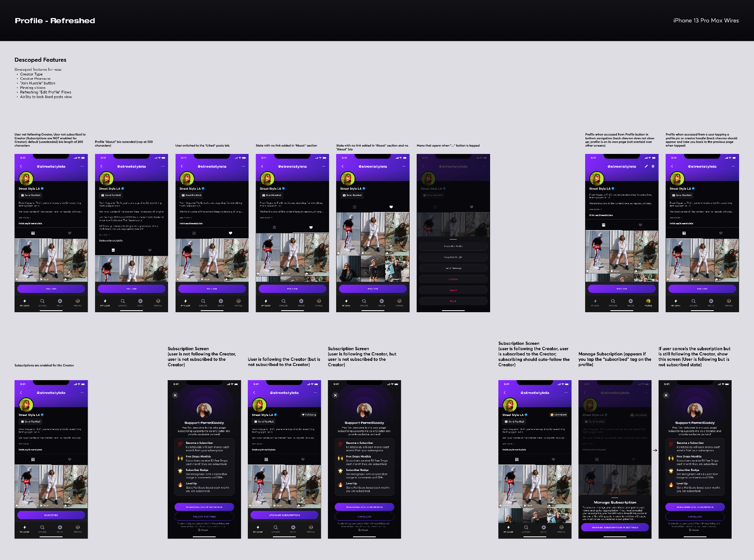
Task: Tap back chevron in mockup with Subscribe button
Action: coord(21,393)
